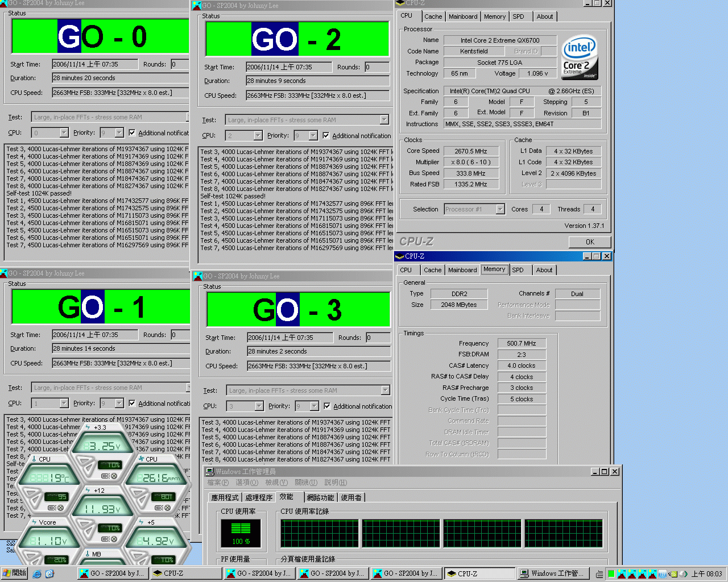728x582 pixels.
Task: Click the taskbar clock showing 08:03
Action: (x=706, y=574)
